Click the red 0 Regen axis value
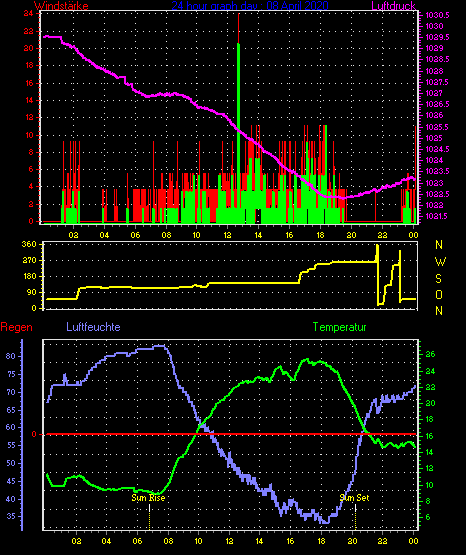Screen dimensions: 466x555 [34, 434]
